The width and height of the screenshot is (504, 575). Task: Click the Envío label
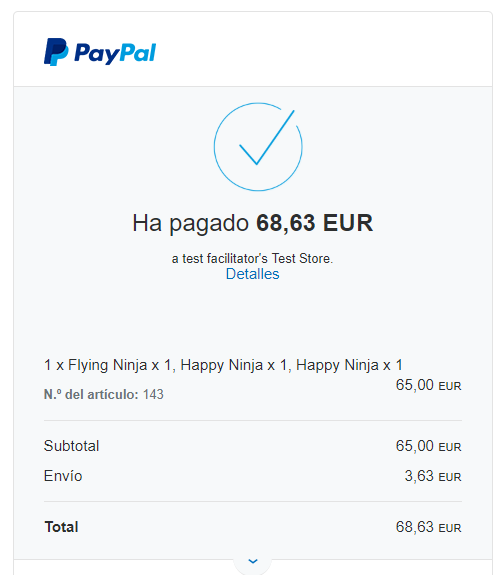pyautogui.click(x=63, y=476)
